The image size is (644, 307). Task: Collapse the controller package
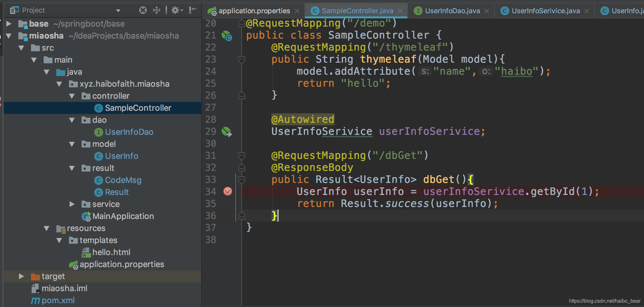[72, 96]
